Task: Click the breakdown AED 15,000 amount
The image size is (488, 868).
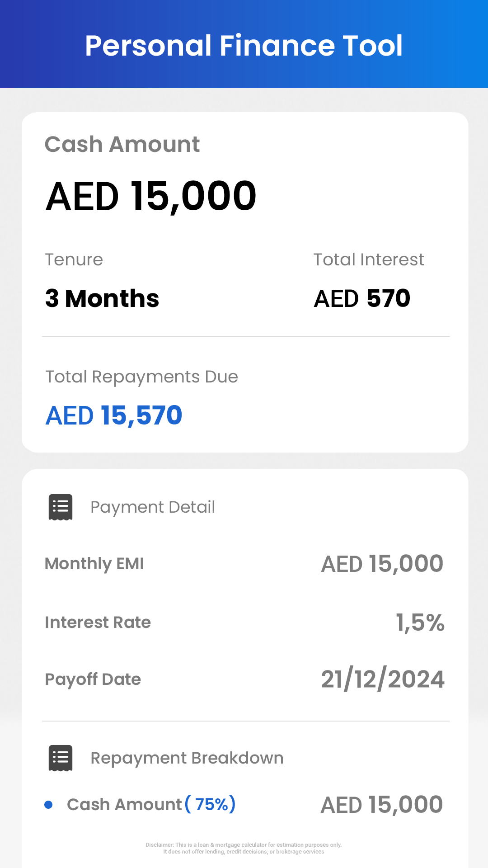Action: click(382, 805)
